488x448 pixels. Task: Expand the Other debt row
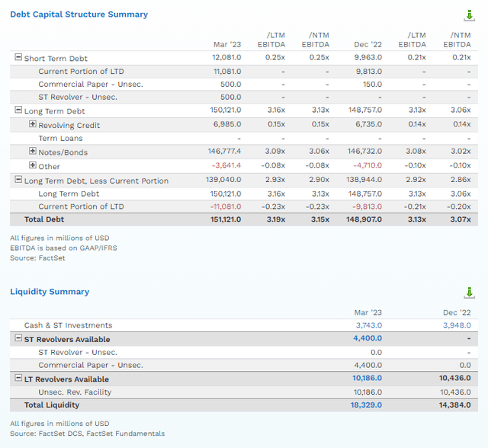(x=33, y=165)
